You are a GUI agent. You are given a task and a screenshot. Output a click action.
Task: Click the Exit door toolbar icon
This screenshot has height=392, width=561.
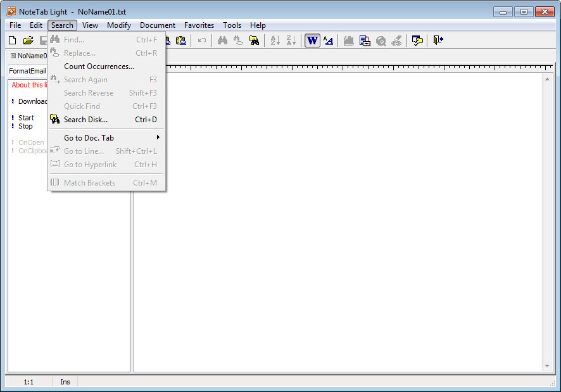[x=438, y=40]
